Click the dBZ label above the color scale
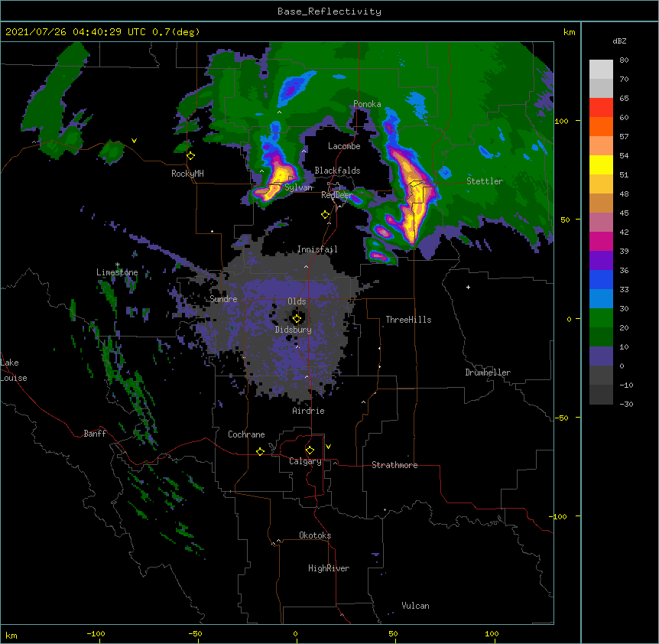 (x=619, y=41)
